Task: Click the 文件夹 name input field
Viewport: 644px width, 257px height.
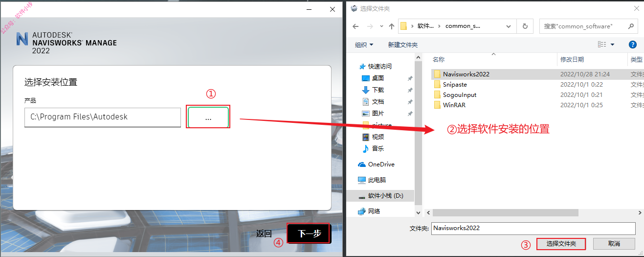Action: 533,228
